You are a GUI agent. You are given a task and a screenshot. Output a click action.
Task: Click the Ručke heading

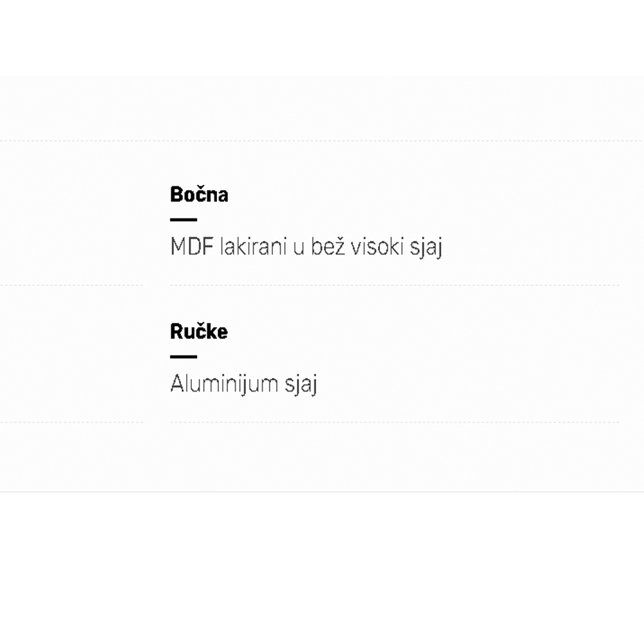tap(199, 332)
